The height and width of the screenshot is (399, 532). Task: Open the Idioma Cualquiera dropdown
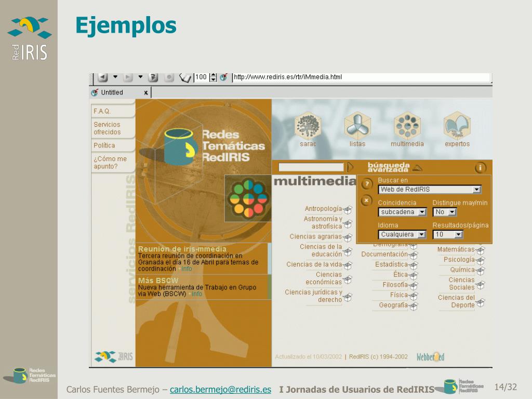pyautogui.click(x=402, y=234)
